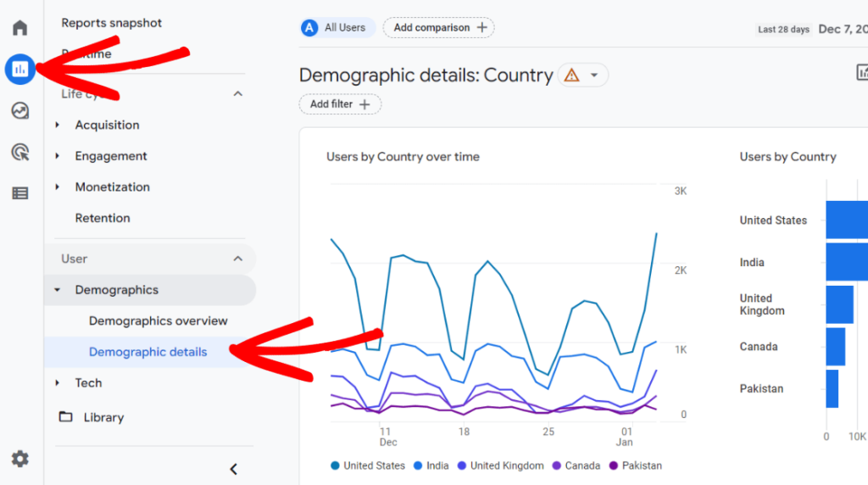Collapse the navigation panel with left chevron
Viewport: 868px width, 485px height.
click(x=234, y=469)
